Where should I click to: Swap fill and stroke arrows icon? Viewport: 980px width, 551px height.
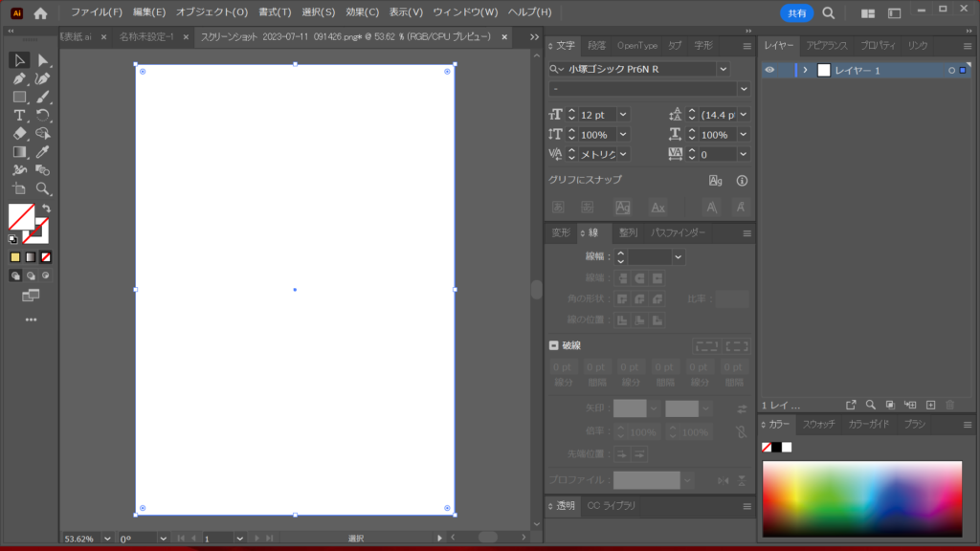pos(46,209)
